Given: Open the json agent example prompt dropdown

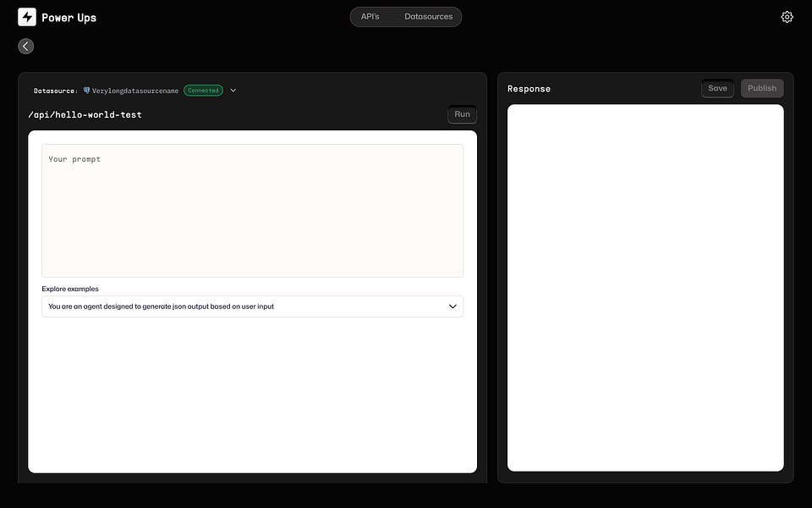Looking at the screenshot, I should tap(252, 306).
